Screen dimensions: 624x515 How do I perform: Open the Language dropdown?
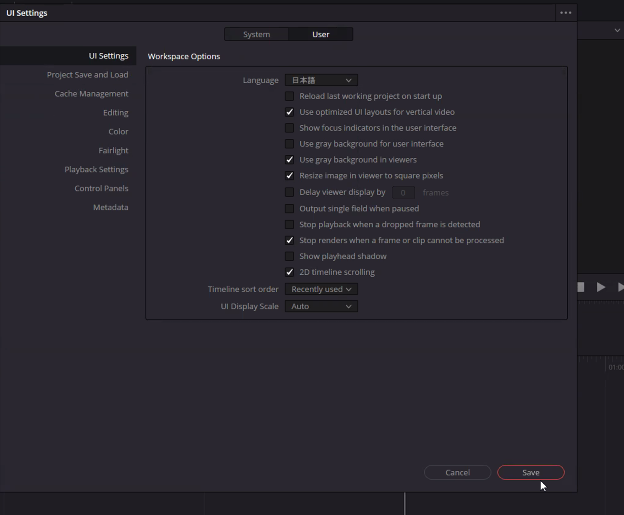[321, 80]
